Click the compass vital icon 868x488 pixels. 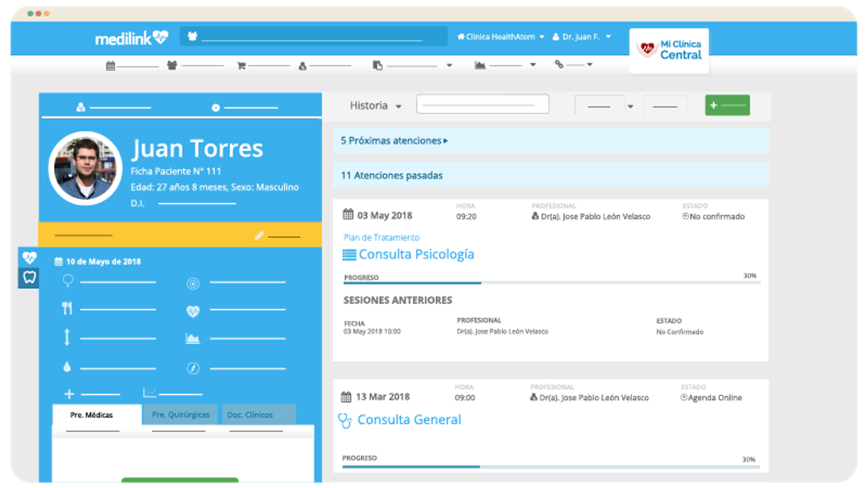(x=193, y=368)
